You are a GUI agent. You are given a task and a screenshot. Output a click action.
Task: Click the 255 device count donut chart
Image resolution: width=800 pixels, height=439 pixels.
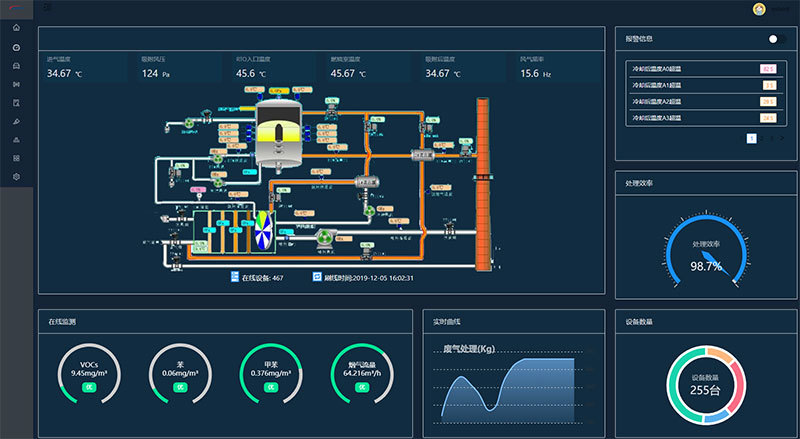point(706,385)
